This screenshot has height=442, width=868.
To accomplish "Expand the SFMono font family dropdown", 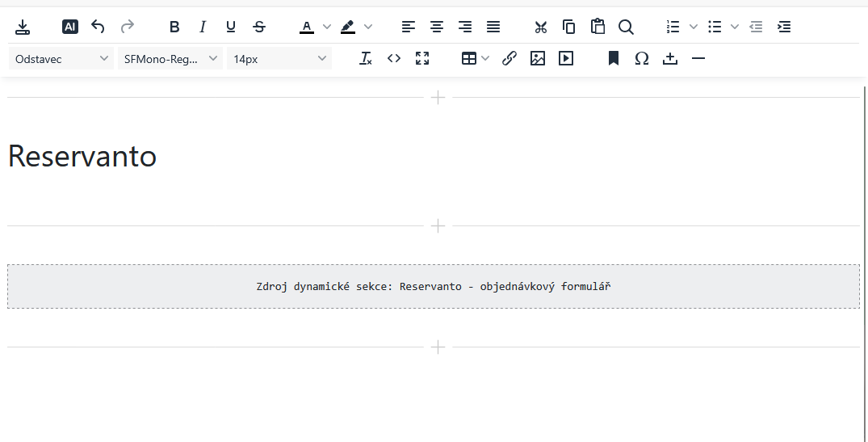I will [x=170, y=58].
